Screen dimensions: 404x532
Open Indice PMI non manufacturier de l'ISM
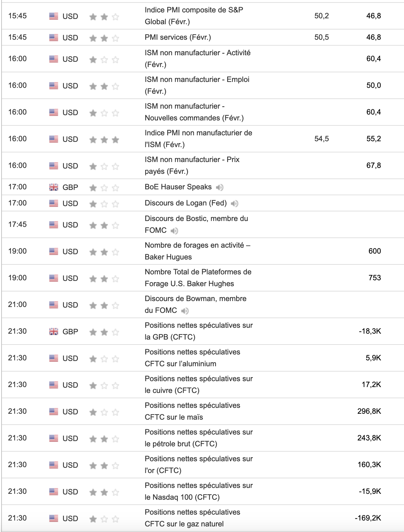click(198, 138)
